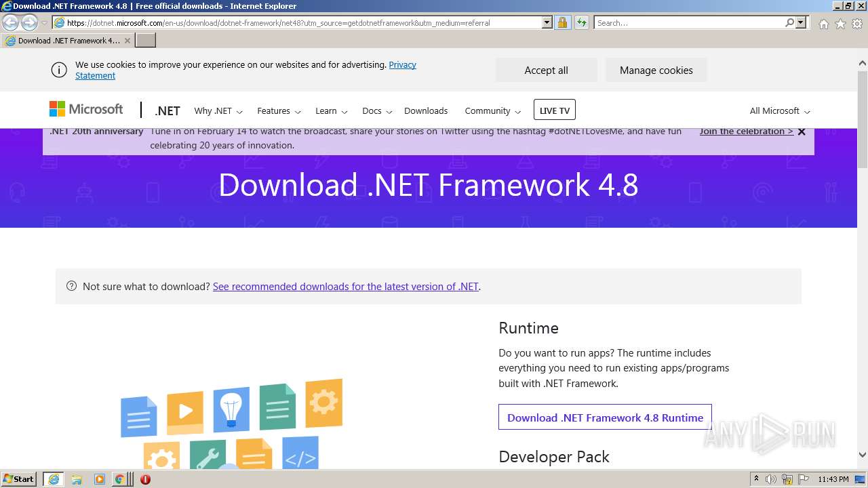Open the favorites star icon

840,24
